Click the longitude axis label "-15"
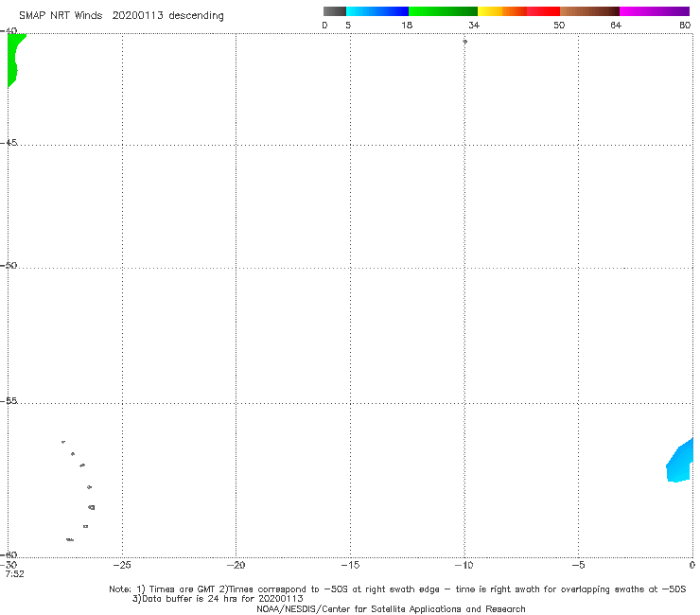Viewport: 700px width, 615px height. tap(350, 565)
